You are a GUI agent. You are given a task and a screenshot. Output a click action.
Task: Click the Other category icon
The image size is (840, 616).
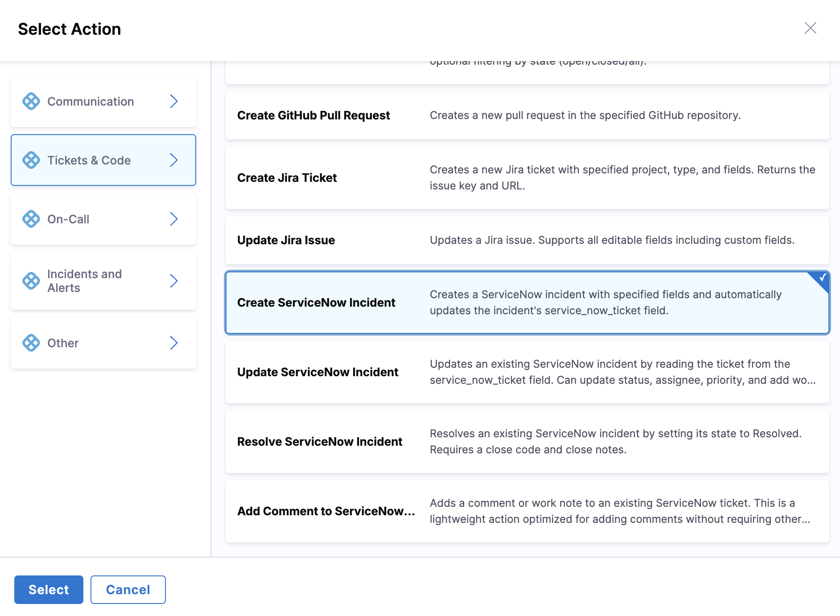pos(31,343)
